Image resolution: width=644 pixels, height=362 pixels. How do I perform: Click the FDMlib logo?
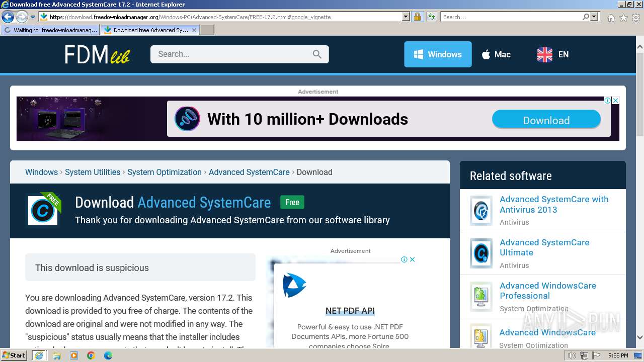[x=98, y=54]
